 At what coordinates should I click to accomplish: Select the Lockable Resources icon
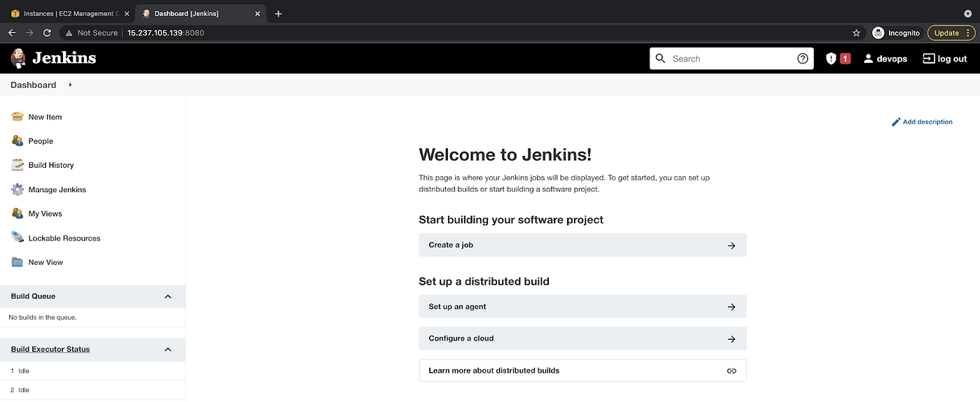coord(17,238)
